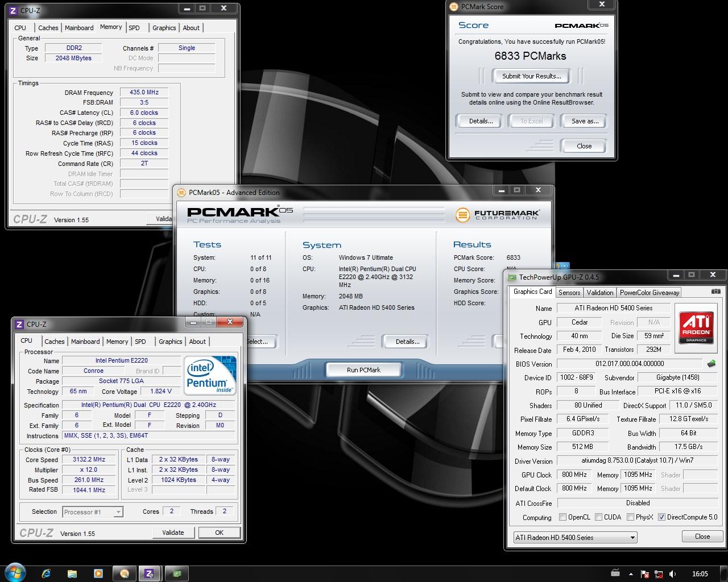Click the 6833 PCMarks score text
Screen dimensions: 728x582
(x=530, y=56)
